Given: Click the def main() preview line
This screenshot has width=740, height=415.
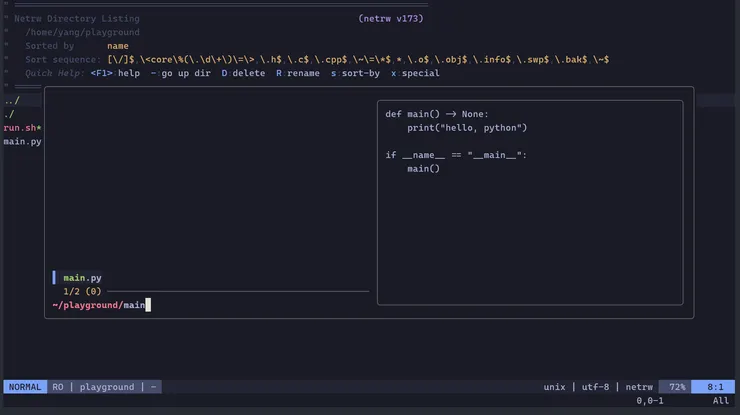Looking at the screenshot, I should pyautogui.click(x=437, y=114).
